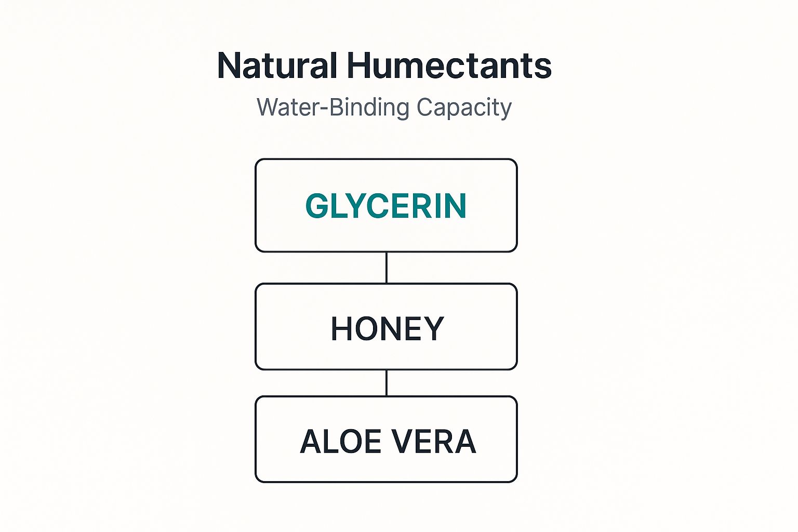Click the word "Natural" in the title
Screen dimensions: 798x532
pos(277,66)
